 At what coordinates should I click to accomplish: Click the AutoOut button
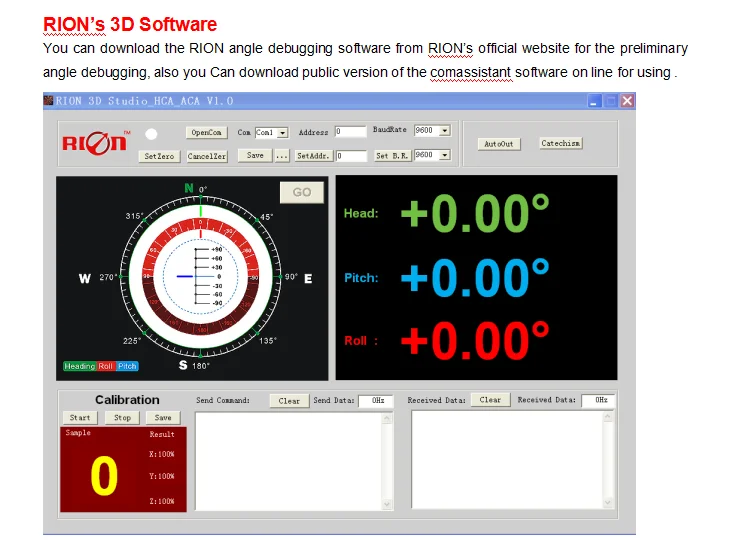tap(499, 144)
